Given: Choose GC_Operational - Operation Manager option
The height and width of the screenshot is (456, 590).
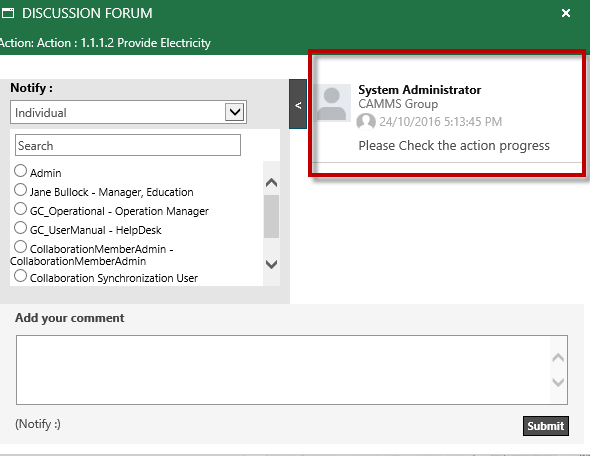Looking at the screenshot, I should [20, 209].
